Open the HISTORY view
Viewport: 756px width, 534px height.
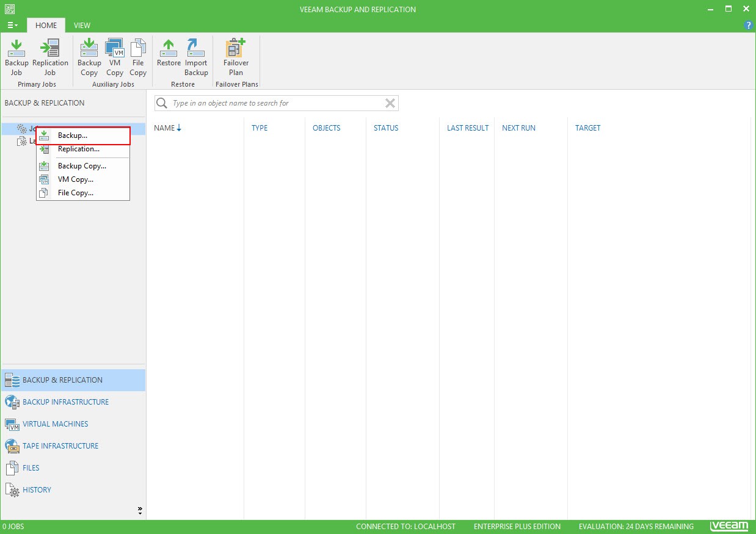(73, 490)
